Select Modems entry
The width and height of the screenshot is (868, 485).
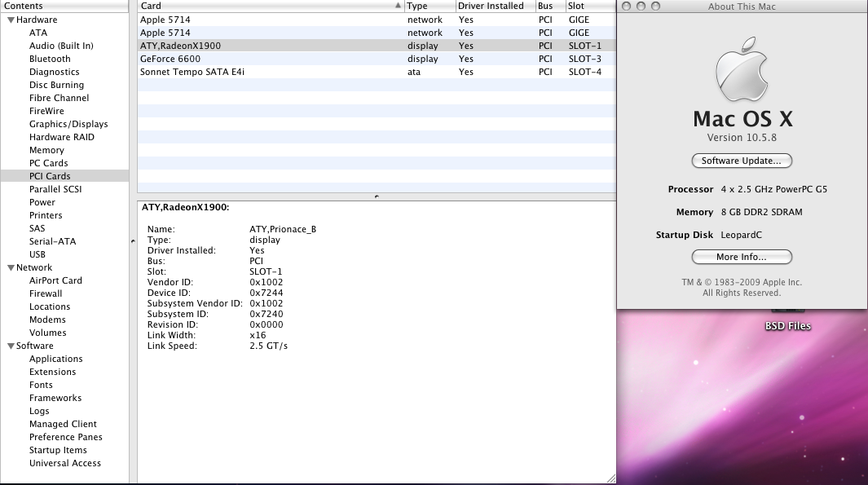(x=47, y=320)
